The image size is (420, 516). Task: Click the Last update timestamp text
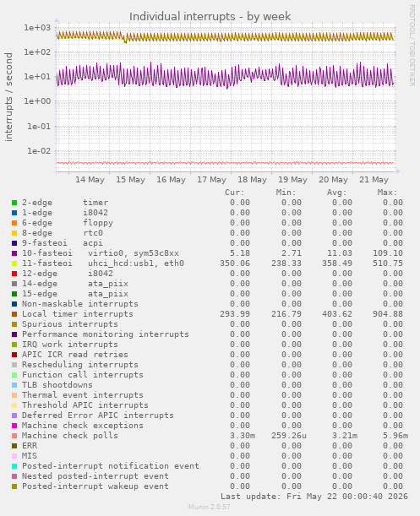pos(314,497)
